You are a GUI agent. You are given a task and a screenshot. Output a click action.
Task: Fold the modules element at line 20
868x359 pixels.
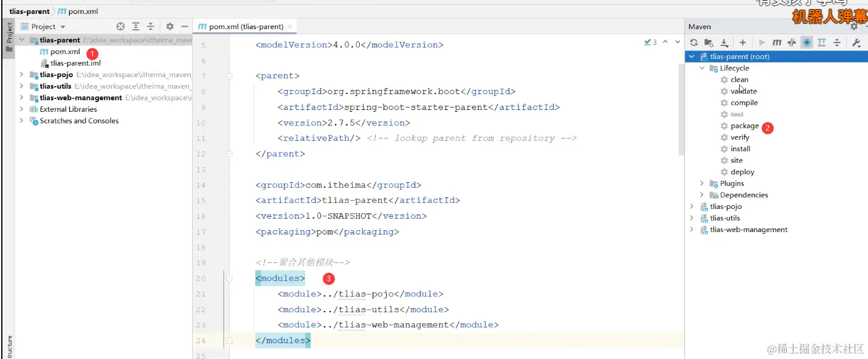[x=229, y=278]
